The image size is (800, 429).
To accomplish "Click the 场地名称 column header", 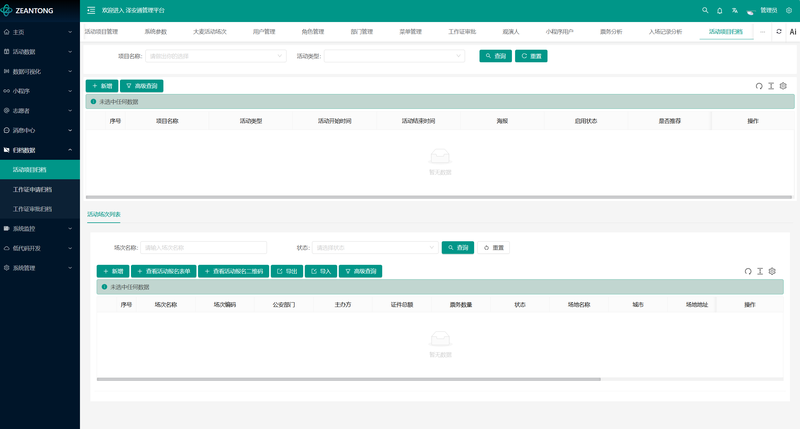I will tap(579, 305).
